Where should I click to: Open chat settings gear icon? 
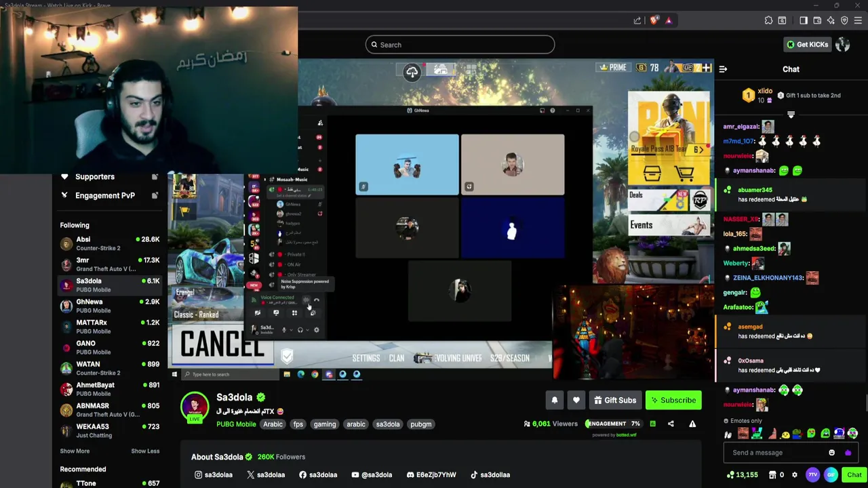pyautogui.click(x=795, y=475)
